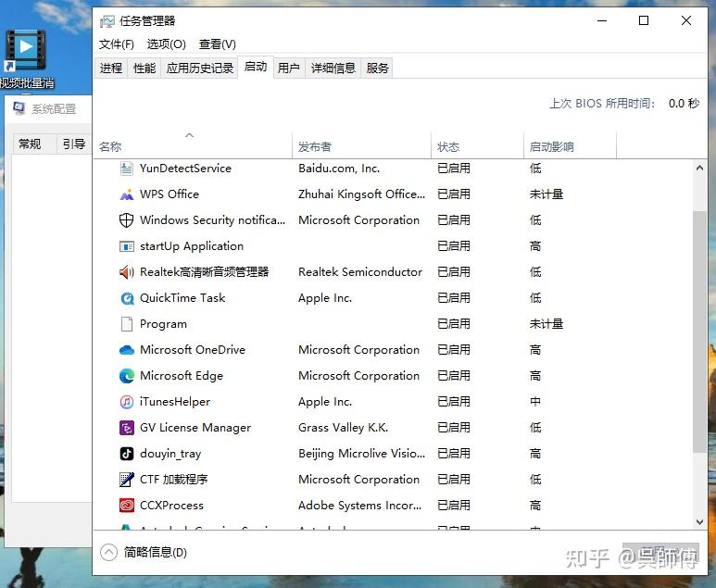Click the iTunesHelper music icon
Screen dimensions: 716x588
(x=127, y=402)
